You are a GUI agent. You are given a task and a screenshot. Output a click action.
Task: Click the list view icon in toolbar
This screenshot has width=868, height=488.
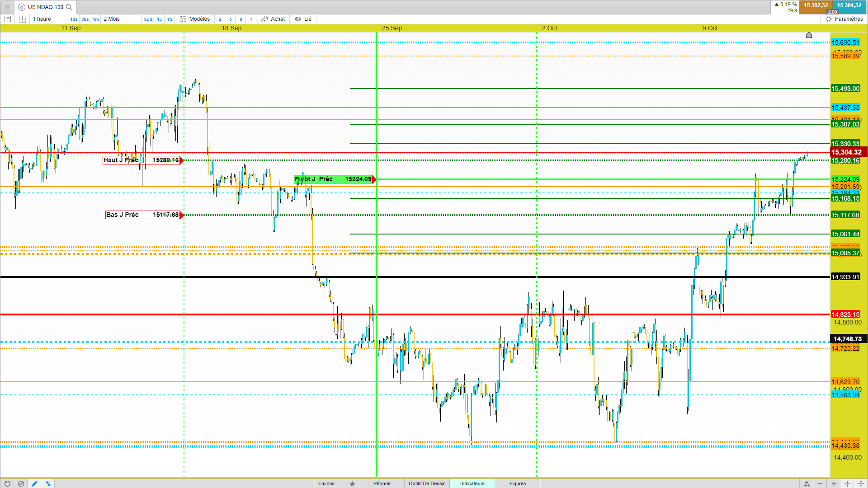click(8, 19)
